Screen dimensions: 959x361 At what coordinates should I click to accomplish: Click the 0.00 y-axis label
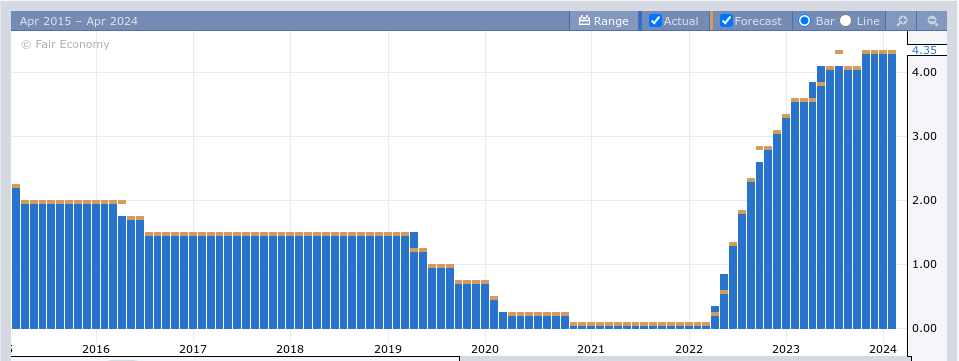coord(924,329)
